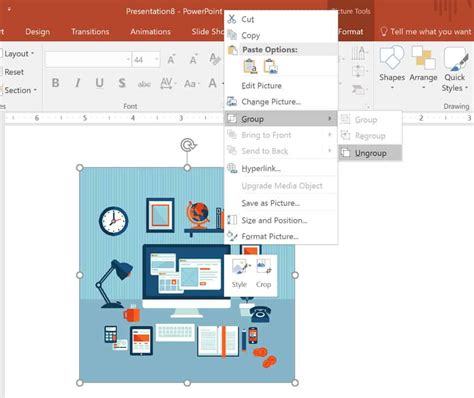The height and width of the screenshot is (398, 474).
Task: Toggle Underline formatting
Action: pos(99,83)
